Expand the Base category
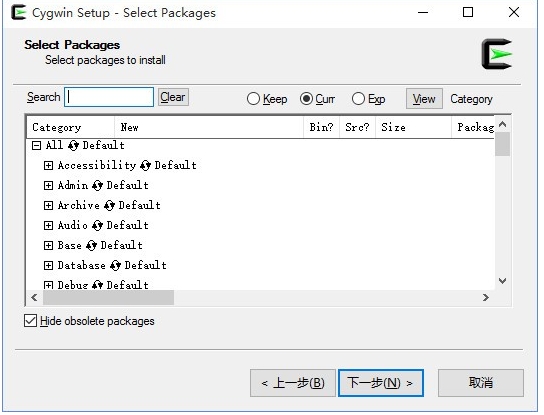Screen dimensions: 544x415 [48, 246]
